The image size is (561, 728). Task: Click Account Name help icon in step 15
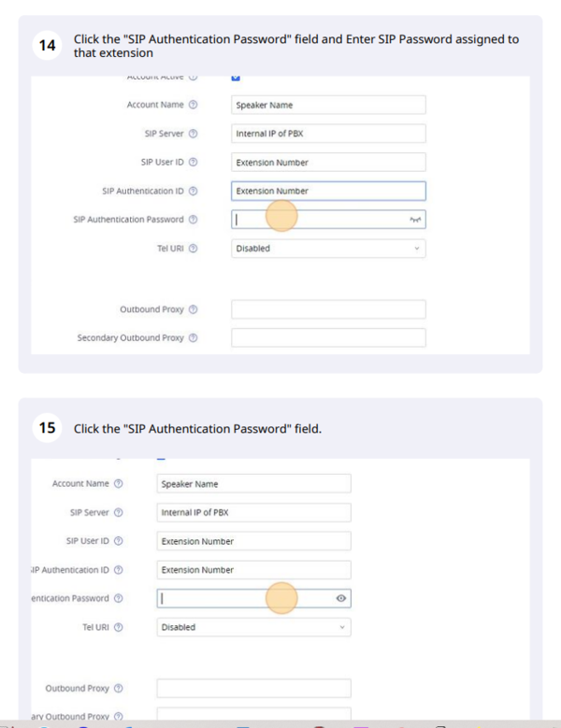pyautogui.click(x=119, y=483)
